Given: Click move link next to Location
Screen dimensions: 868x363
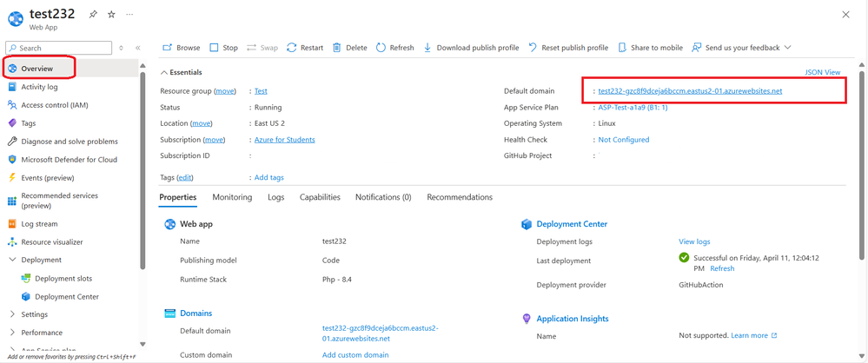Looking at the screenshot, I should coord(202,123).
